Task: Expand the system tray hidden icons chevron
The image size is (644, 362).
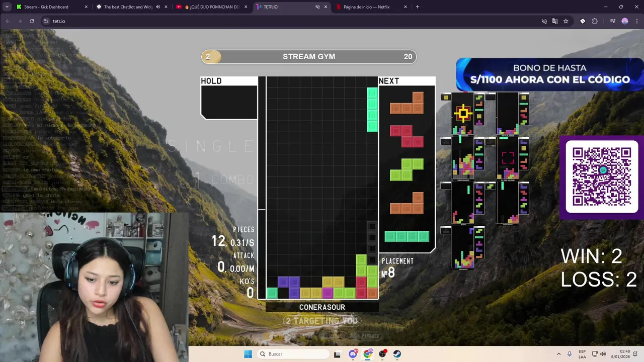Action: [x=558, y=354]
